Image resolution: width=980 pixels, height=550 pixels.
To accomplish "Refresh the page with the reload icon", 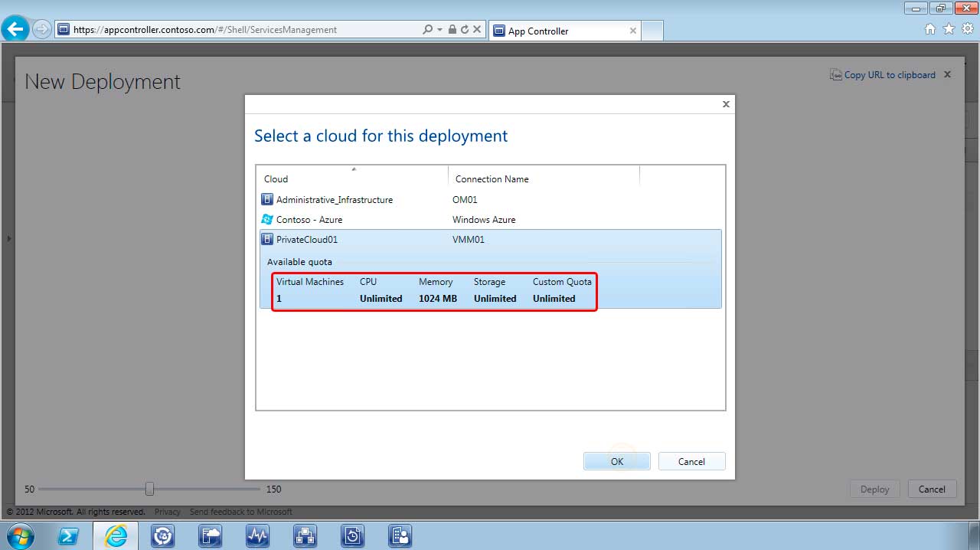I will (464, 29).
